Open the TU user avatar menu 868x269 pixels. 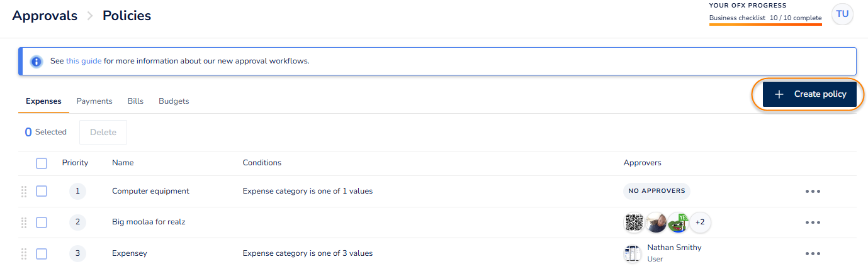tap(842, 14)
